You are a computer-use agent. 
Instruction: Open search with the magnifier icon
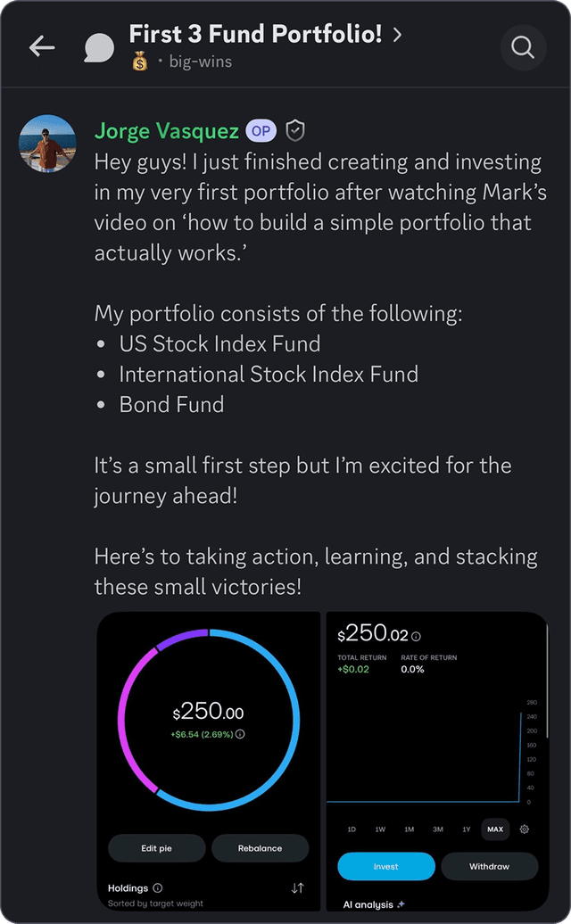(523, 48)
